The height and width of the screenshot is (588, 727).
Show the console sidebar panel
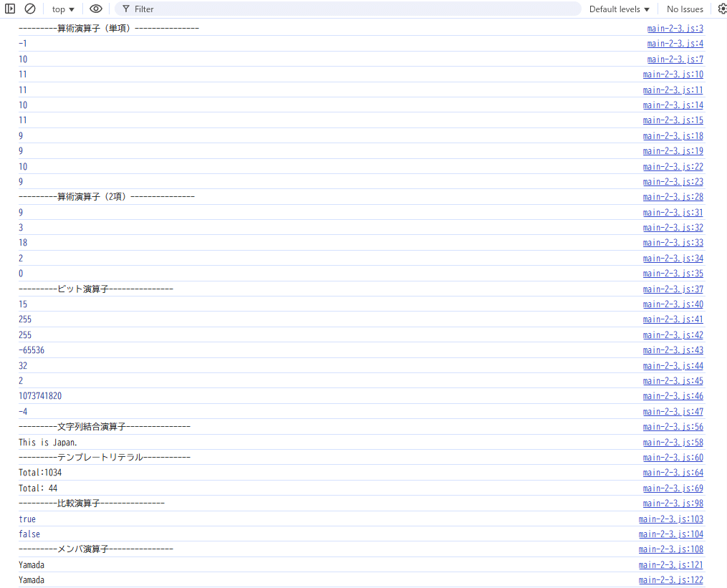point(10,9)
